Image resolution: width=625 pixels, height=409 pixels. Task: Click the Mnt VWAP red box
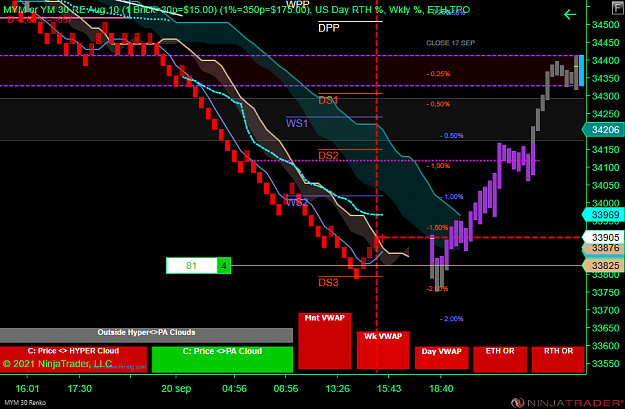point(324,341)
